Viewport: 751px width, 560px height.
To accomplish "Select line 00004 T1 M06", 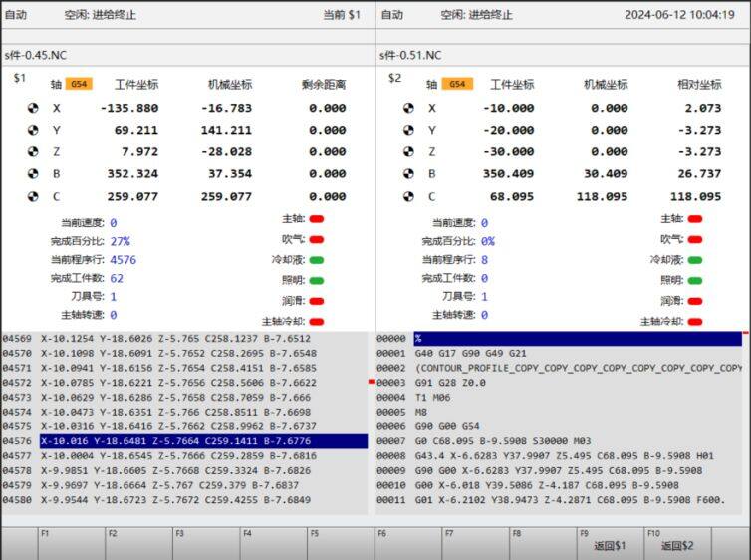I will click(559, 398).
